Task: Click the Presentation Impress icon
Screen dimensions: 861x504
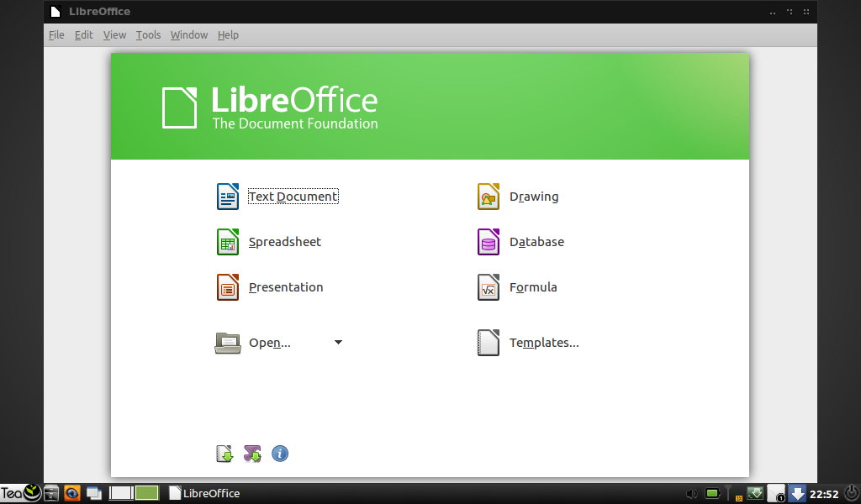Action: click(x=228, y=287)
